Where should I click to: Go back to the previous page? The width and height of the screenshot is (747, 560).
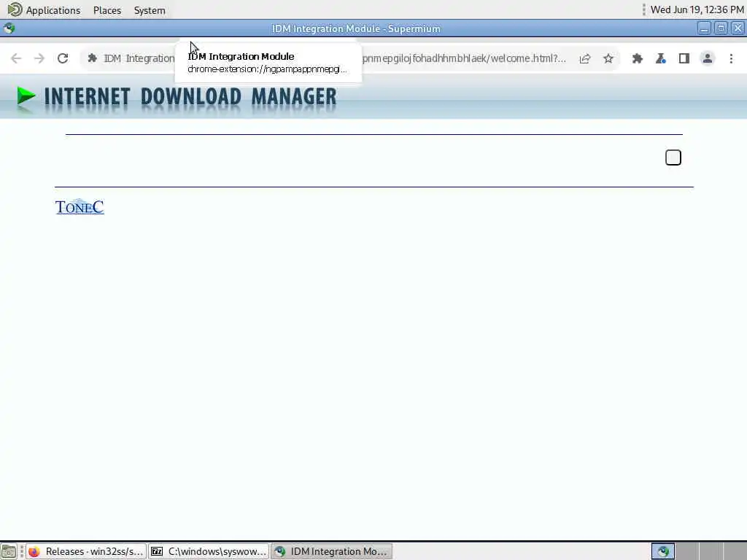click(16, 58)
